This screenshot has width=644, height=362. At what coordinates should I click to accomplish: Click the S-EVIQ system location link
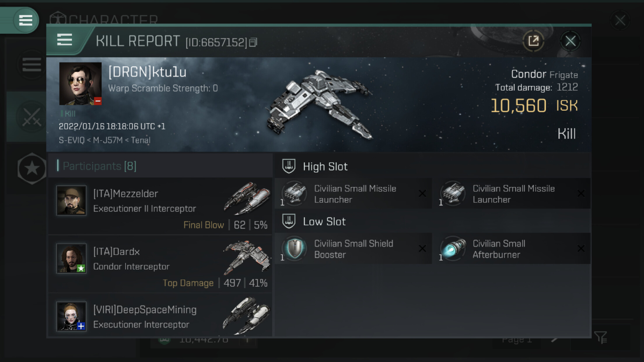pyautogui.click(x=71, y=140)
